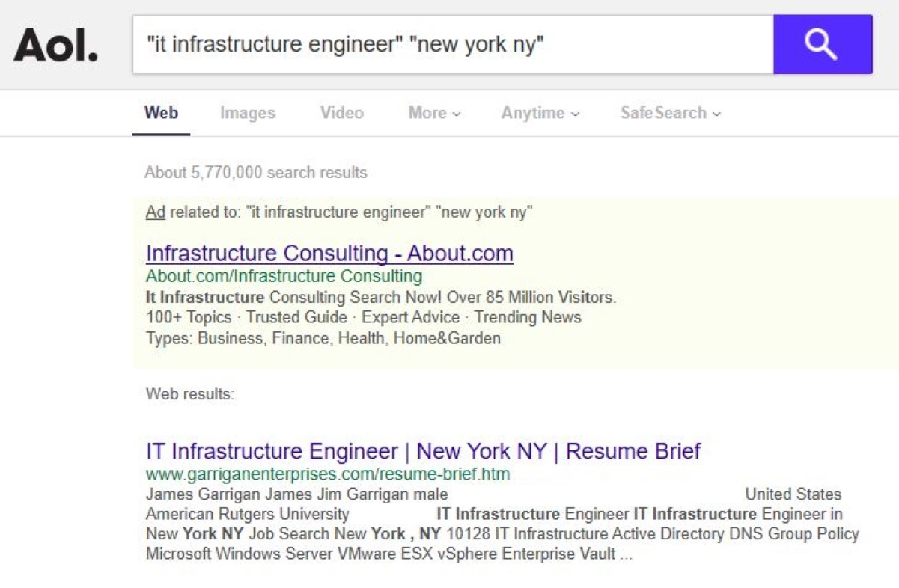The width and height of the screenshot is (899, 588).
Task: Click the About 5,770,000 search results text
Action: coord(256,172)
